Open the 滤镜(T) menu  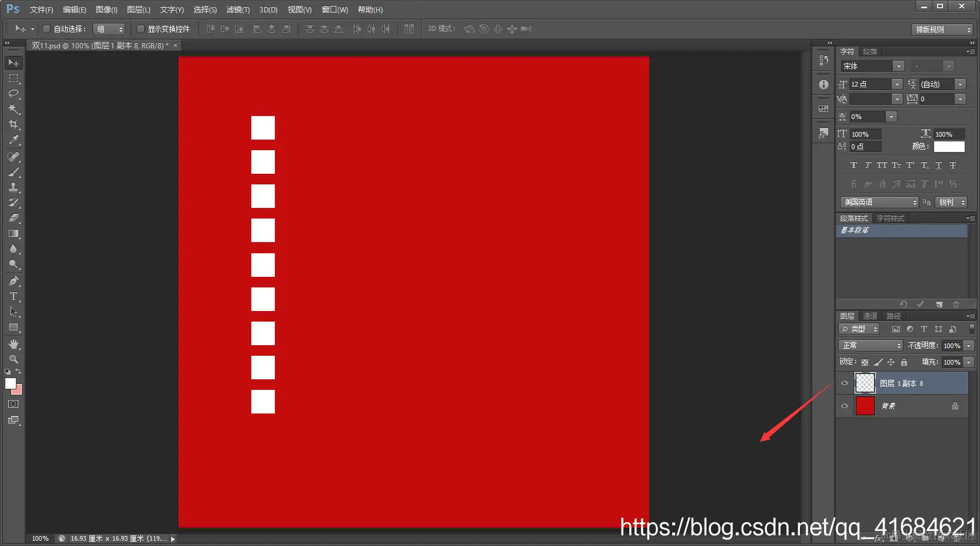(238, 9)
